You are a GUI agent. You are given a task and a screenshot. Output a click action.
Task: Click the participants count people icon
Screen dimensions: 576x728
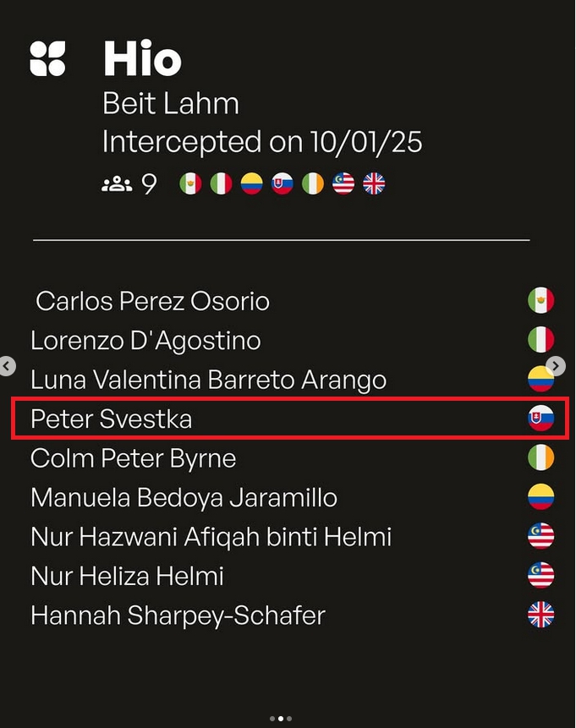point(116,183)
